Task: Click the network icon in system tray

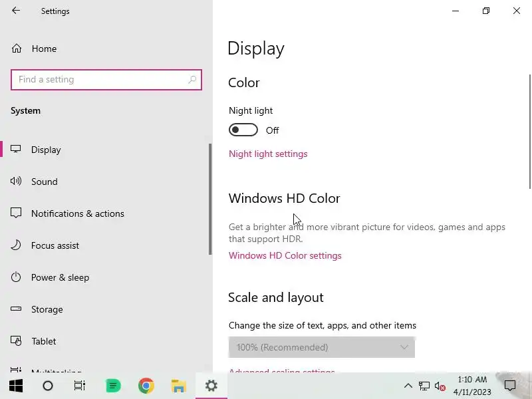Action: [424, 386]
